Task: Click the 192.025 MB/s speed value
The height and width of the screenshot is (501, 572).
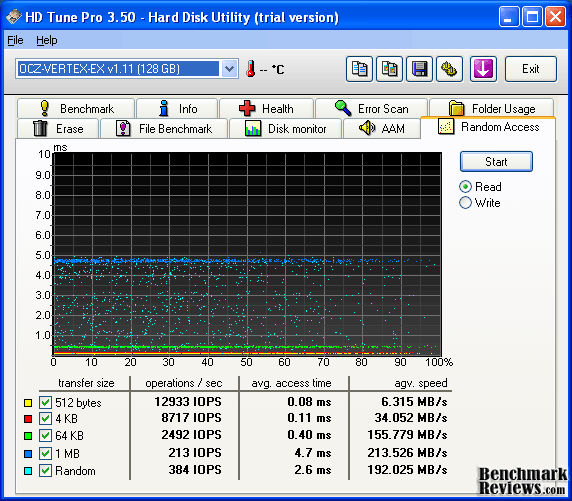Action: click(x=407, y=470)
